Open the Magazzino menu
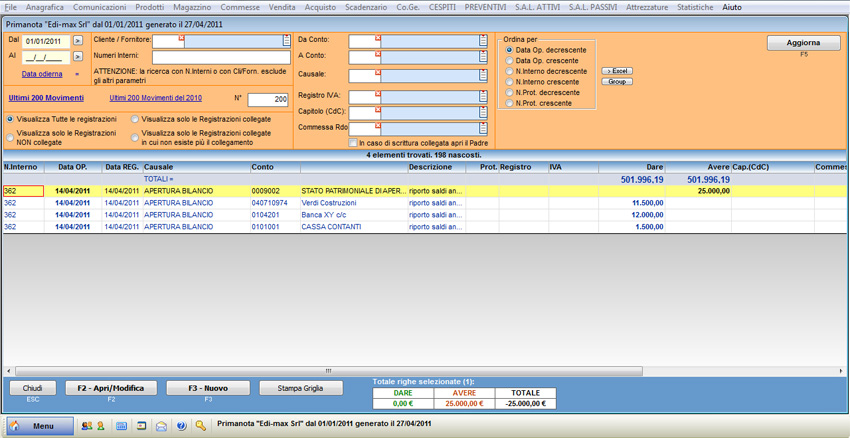Image resolution: width=850 pixels, height=438 pixels. point(192,7)
